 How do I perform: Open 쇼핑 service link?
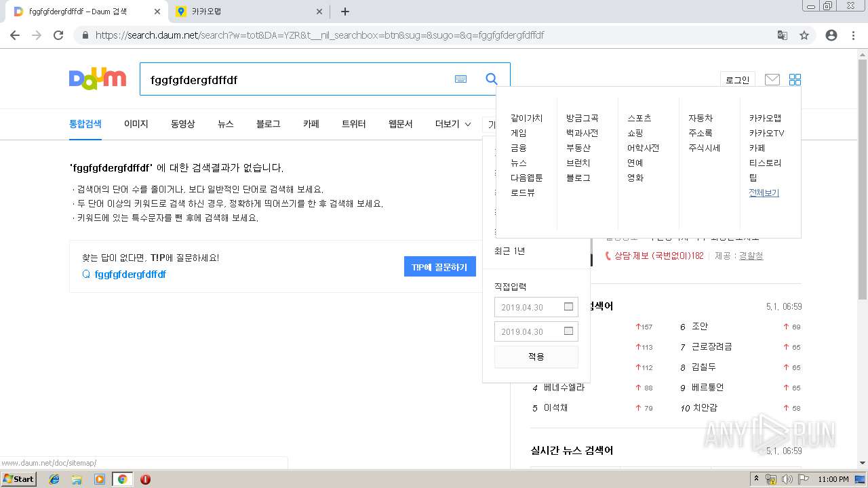(635, 133)
